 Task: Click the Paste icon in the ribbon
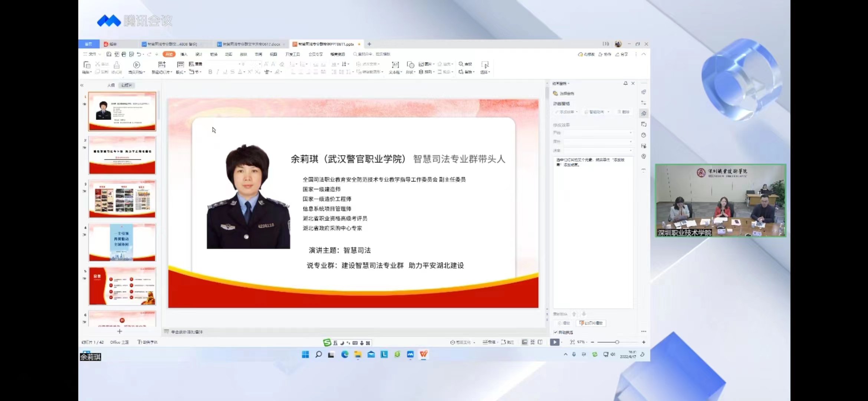(x=87, y=65)
